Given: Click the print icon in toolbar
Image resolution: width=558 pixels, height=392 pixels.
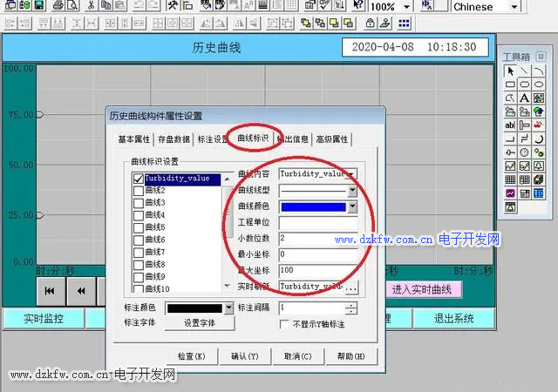Looking at the screenshot, I should tap(58, 6).
